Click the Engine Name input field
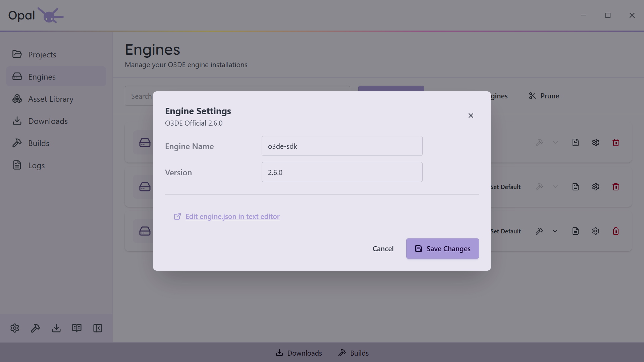The height and width of the screenshot is (362, 644). click(x=342, y=146)
